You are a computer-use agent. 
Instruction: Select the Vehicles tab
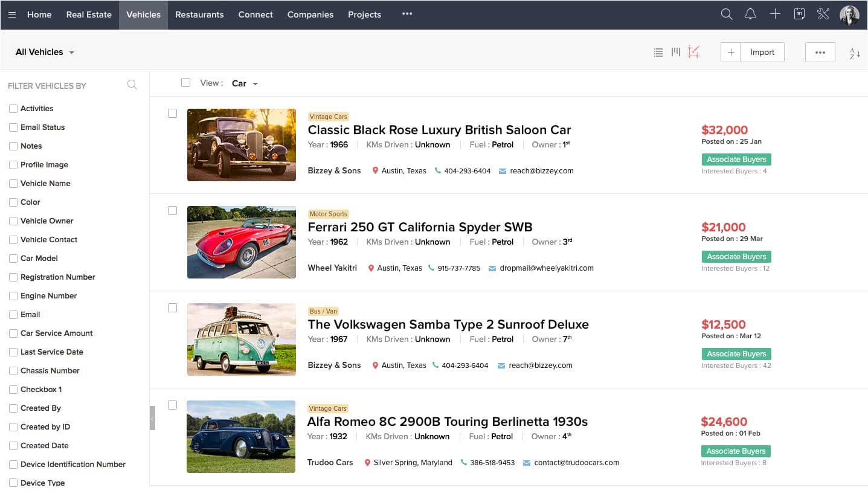click(x=143, y=14)
